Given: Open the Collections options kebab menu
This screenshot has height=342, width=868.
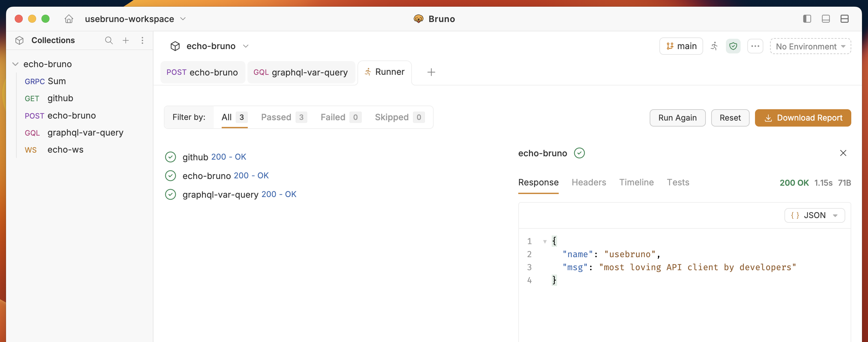Looking at the screenshot, I should (142, 40).
